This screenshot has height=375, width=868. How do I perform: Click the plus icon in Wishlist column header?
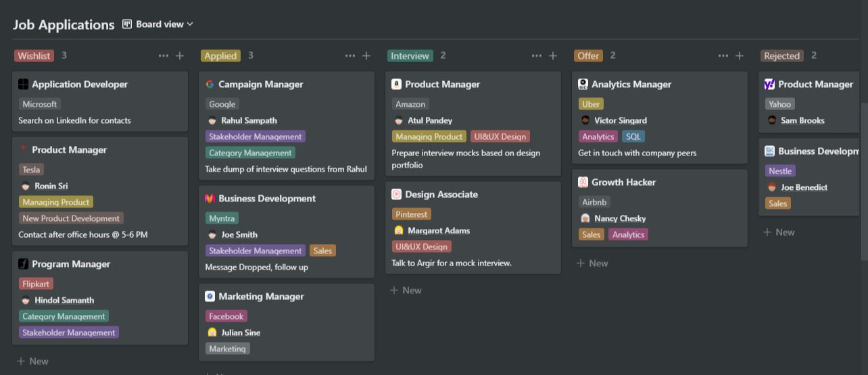pos(180,56)
